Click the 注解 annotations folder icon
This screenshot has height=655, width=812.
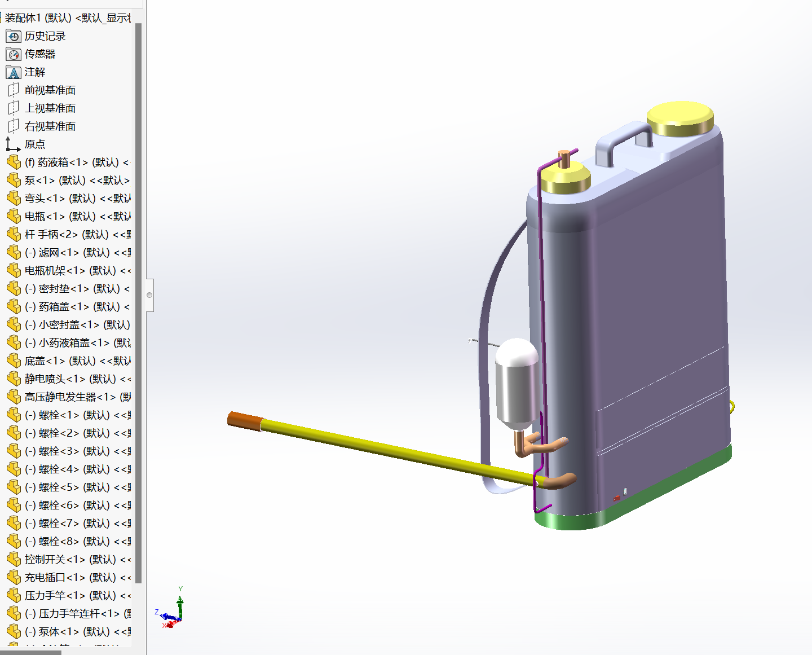pos(14,72)
